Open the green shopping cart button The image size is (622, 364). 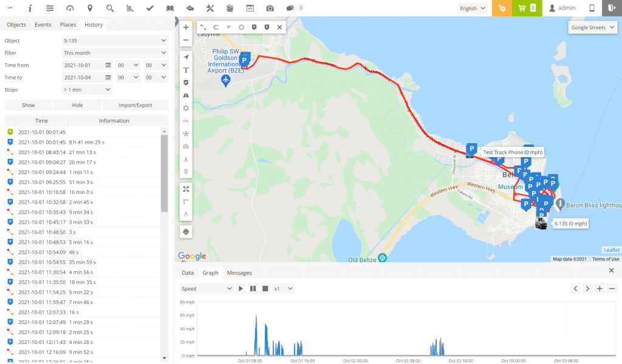click(527, 8)
